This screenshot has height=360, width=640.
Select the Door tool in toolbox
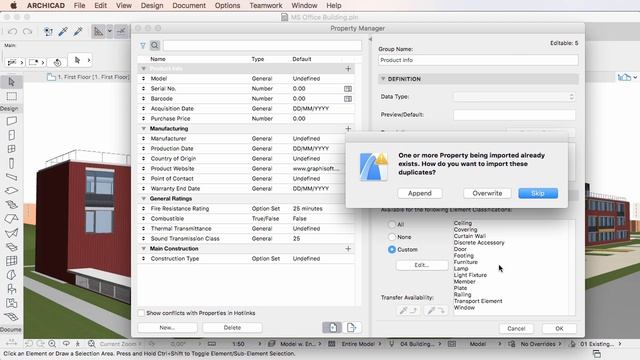[x=11, y=135]
